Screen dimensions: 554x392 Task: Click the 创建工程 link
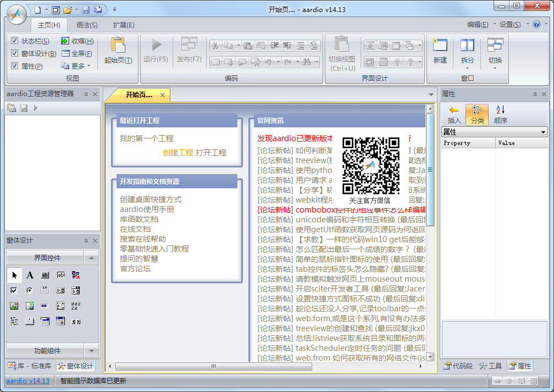point(178,153)
